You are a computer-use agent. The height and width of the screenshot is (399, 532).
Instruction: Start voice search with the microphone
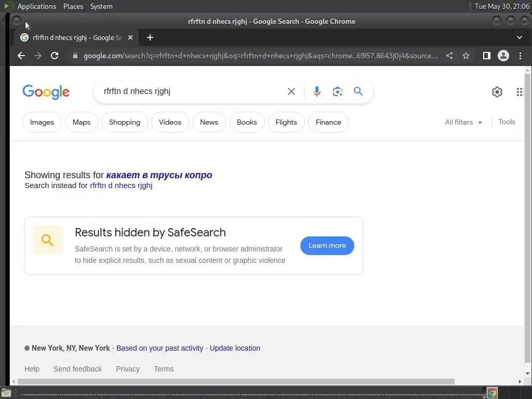coord(316,91)
